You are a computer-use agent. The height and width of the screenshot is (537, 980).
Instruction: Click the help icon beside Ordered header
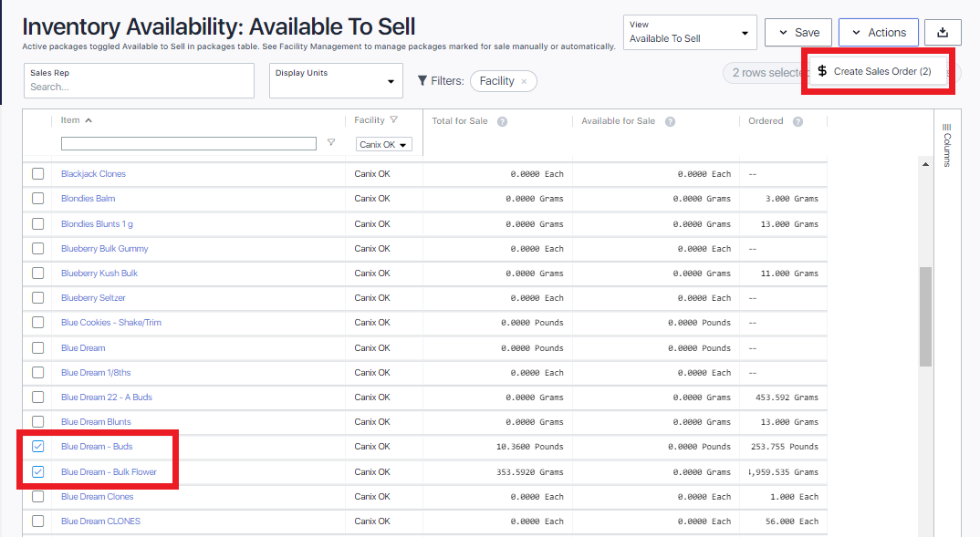point(798,121)
